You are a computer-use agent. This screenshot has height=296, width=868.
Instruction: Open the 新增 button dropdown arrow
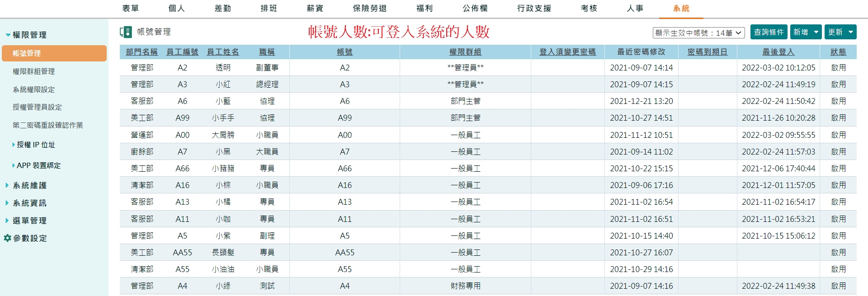pyautogui.click(x=816, y=32)
